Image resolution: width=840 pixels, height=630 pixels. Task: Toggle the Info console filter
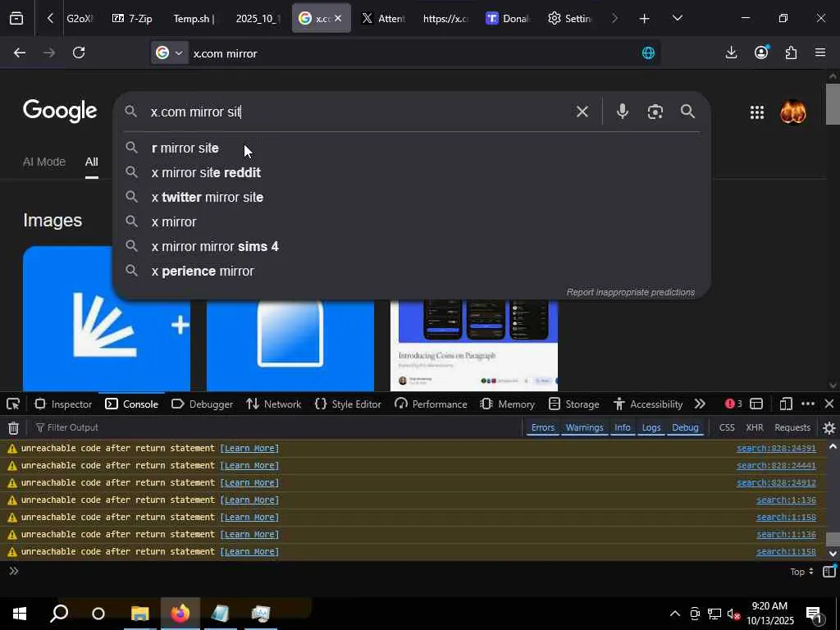pos(623,427)
